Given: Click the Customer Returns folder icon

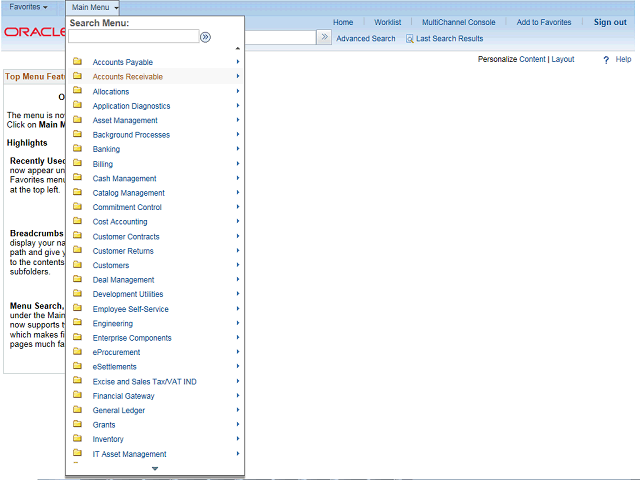Looking at the screenshot, I should pos(77,250).
